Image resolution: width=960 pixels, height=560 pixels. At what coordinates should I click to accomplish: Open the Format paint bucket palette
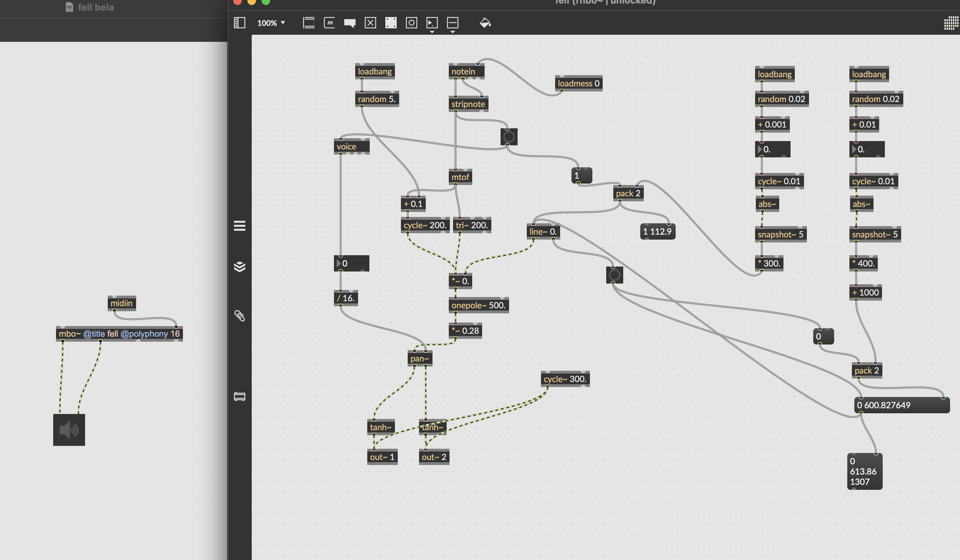(485, 23)
